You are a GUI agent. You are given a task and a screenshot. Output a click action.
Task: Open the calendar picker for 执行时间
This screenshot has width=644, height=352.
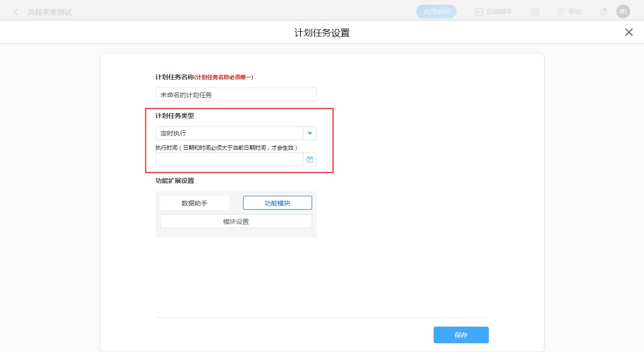(x=310, y=159)
